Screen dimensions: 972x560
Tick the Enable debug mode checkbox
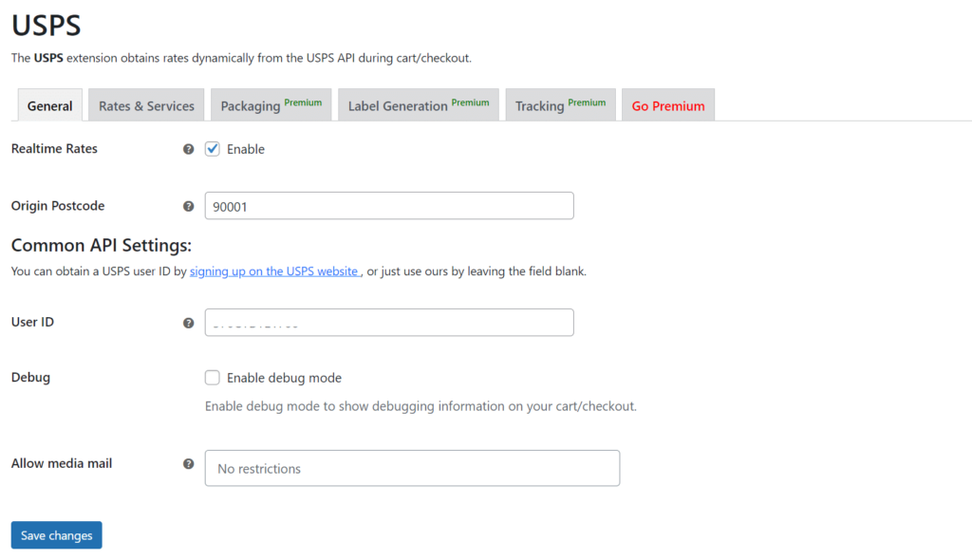[x=213, y=378]
